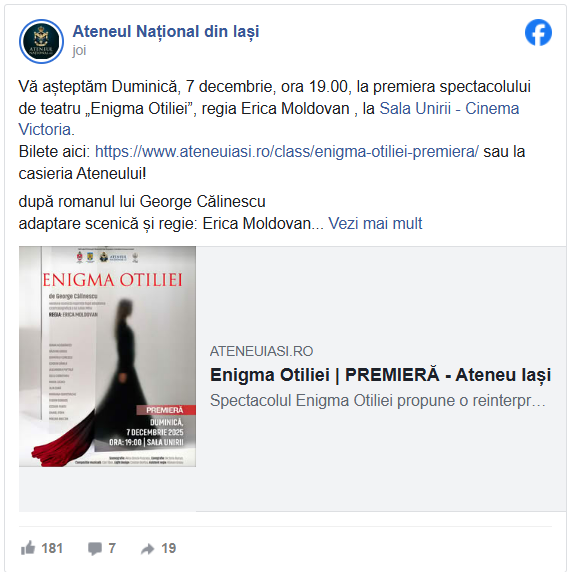
Task: Open the Enigma Otiliei poster thumbnail
Action: [107, 356]
